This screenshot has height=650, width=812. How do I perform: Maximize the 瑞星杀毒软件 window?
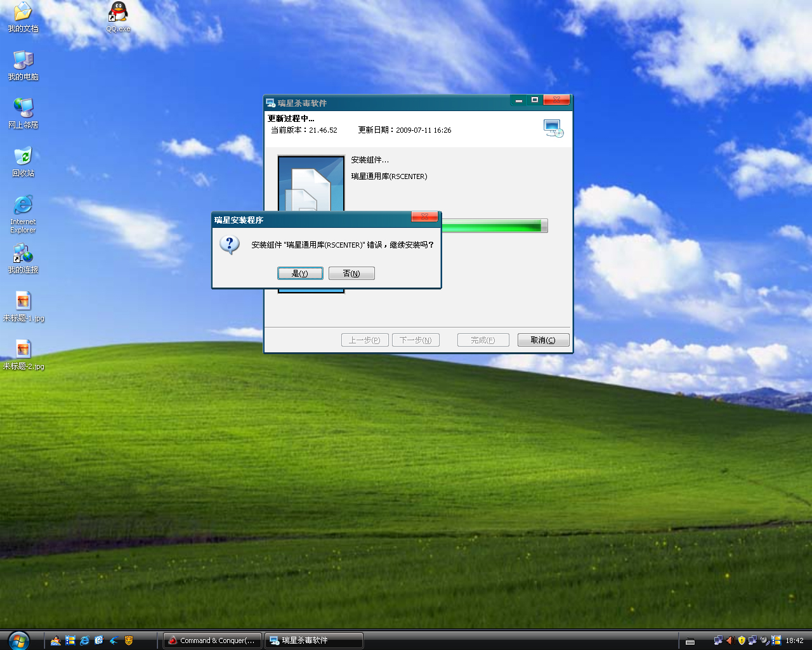[x=535, y=100]
